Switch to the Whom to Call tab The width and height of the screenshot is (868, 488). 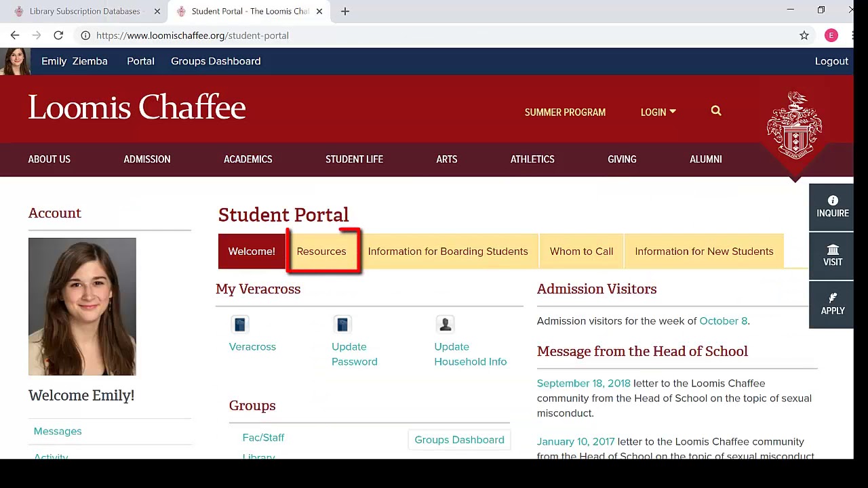[x=581, y=251]
